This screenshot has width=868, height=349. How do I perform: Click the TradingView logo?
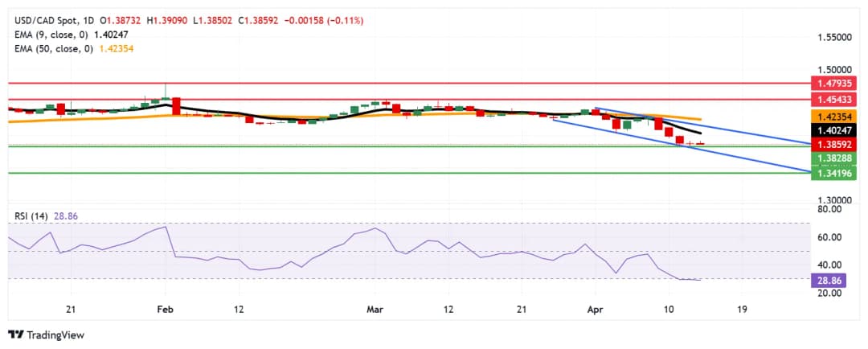[46, 335]
